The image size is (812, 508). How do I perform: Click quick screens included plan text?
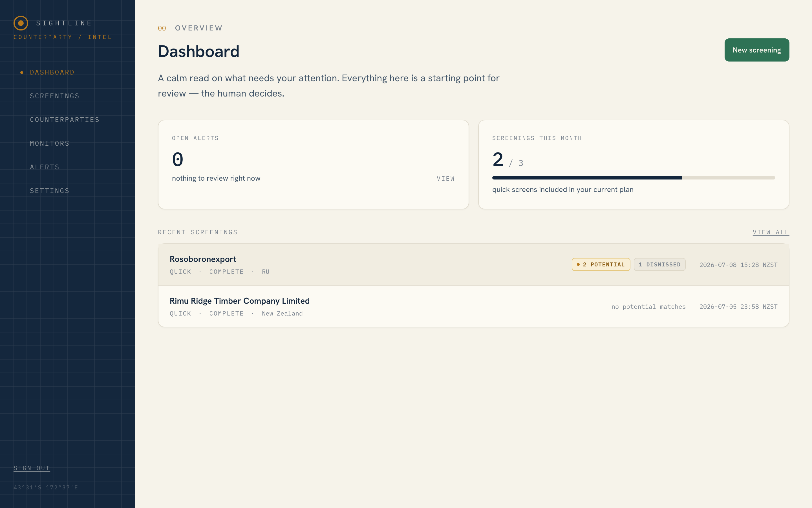563,190
